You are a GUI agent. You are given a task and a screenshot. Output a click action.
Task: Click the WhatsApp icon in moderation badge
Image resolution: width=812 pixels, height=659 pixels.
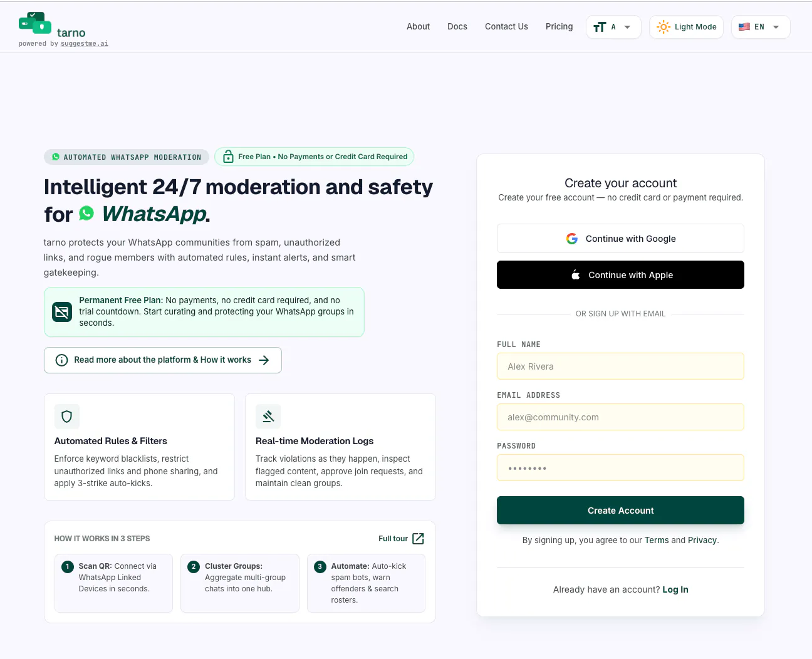[x=56, y=157]
